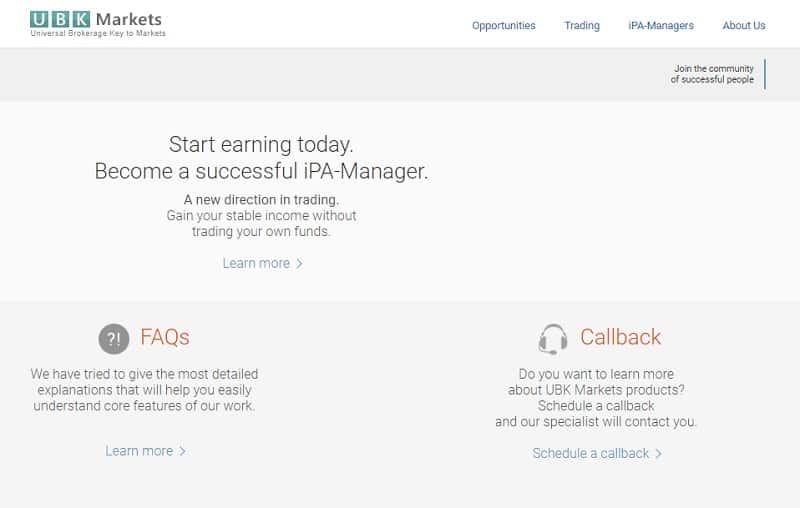Click the Become a successful iPA-Manager headline
800x508 pixels.
point(261,171)
